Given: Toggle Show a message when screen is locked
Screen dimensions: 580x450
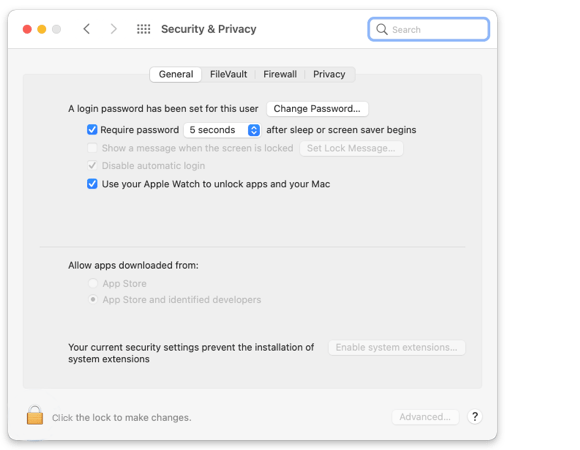Looking at the screenshot, I should pos(92,148).
